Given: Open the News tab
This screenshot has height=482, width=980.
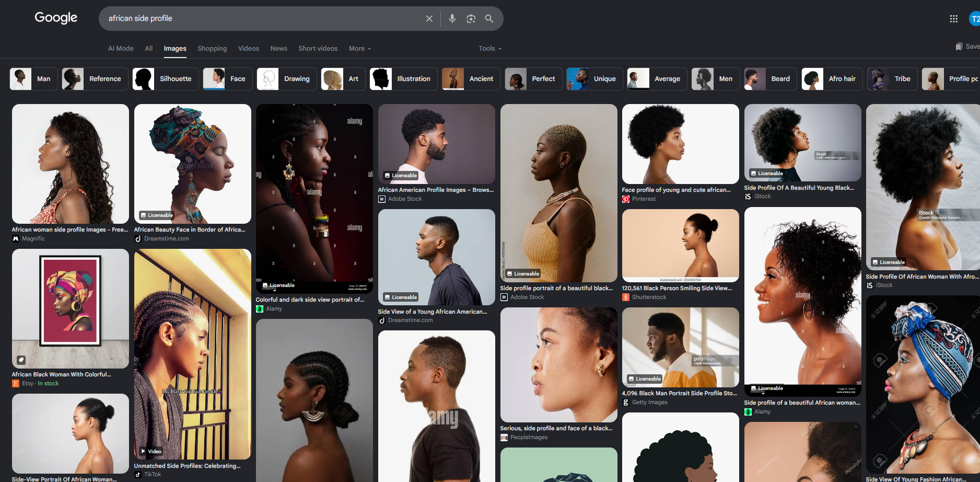Looking at the screenshot, I should [279, 49].
